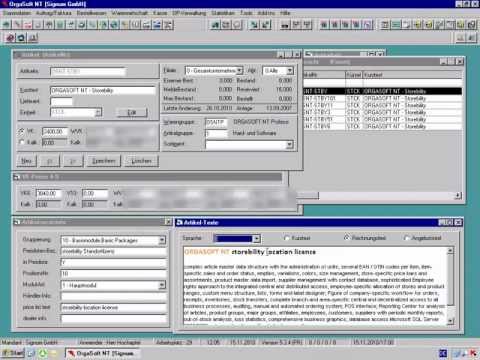Select the Kalk radio button

[22, 142]
